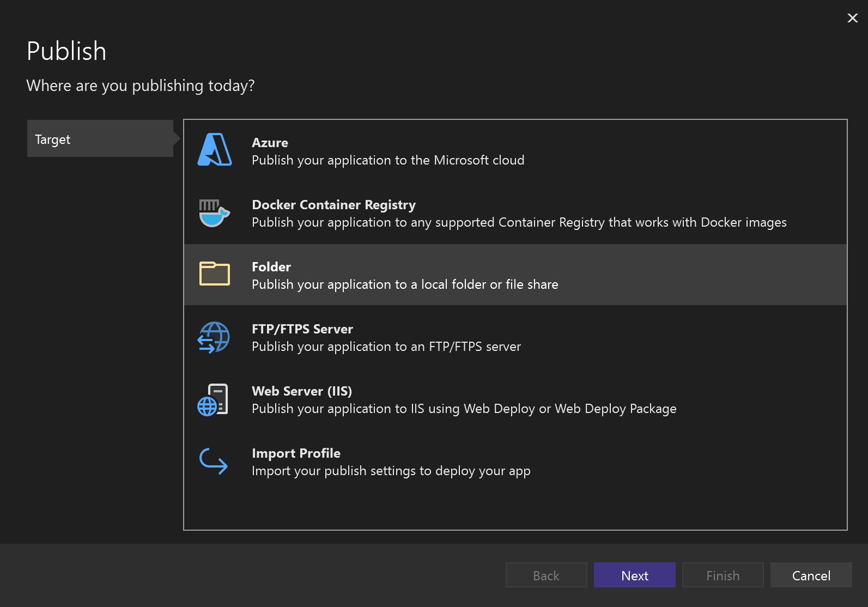The height and width of the screenshot is (607, 868).
Task: Select the Target step tab
Action: click(x=100, y=139)
